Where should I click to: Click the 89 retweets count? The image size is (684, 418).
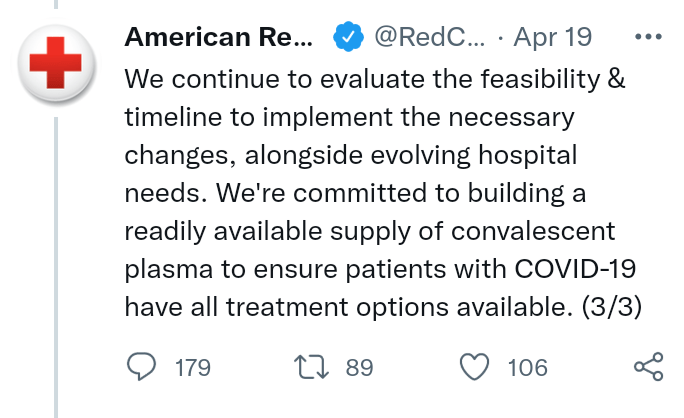pyautogui.click(x=359, y=368)
